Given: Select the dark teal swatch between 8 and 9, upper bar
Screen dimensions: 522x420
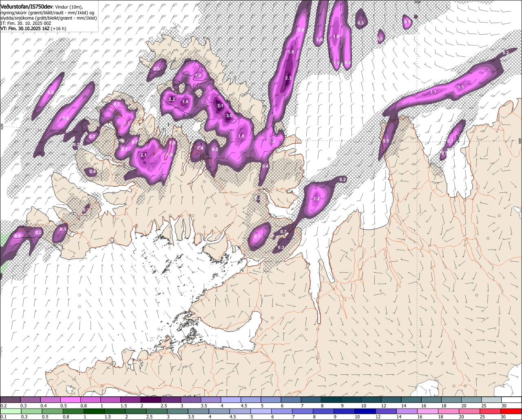Looking at the screenshot, I should [x=331, y=400].
